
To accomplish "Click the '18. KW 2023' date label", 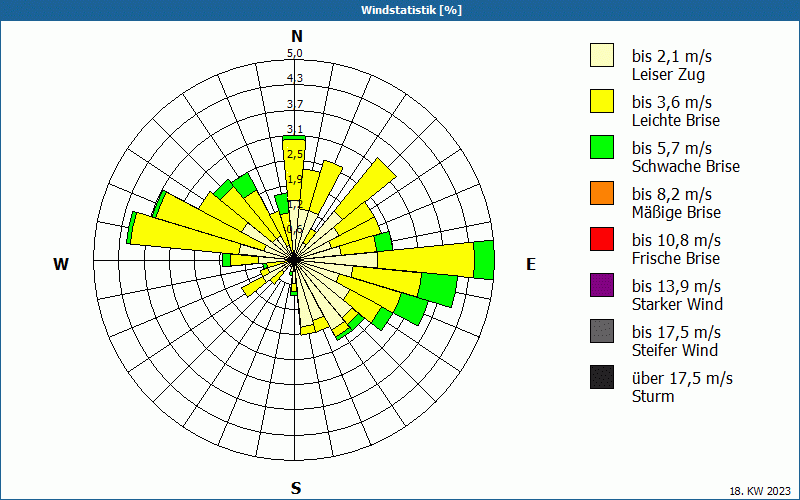I will point(760,491).
